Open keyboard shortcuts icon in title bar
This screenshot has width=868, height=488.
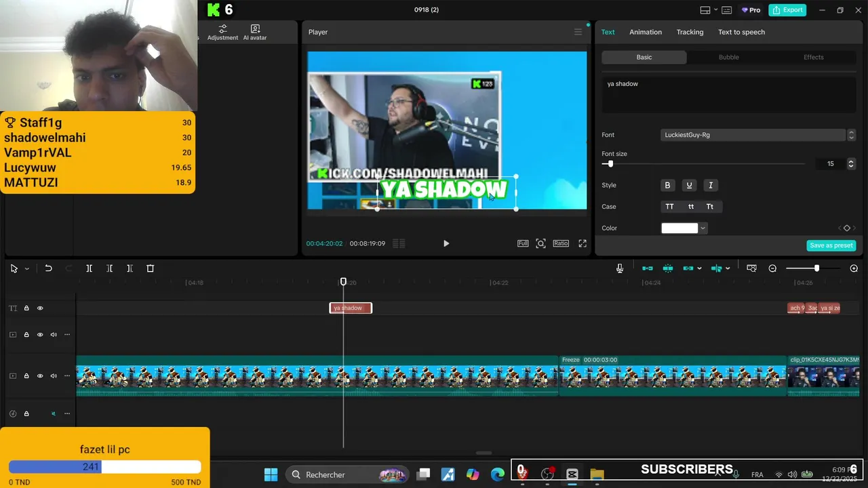pos(727,10)
